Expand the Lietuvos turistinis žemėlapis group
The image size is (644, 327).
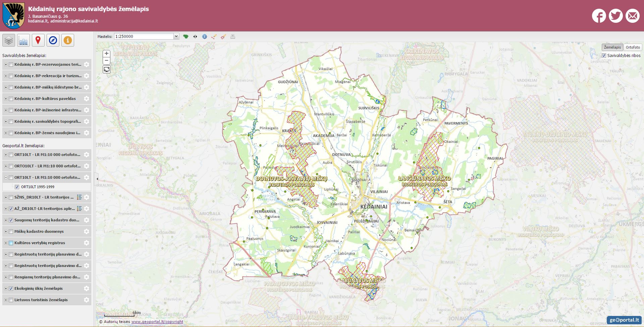coord(6,300)
